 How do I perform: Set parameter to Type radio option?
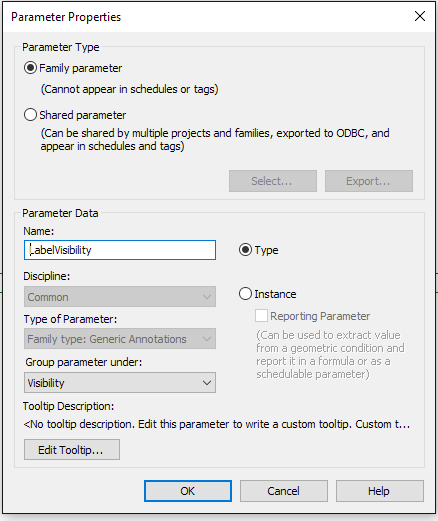coord(245,250)
